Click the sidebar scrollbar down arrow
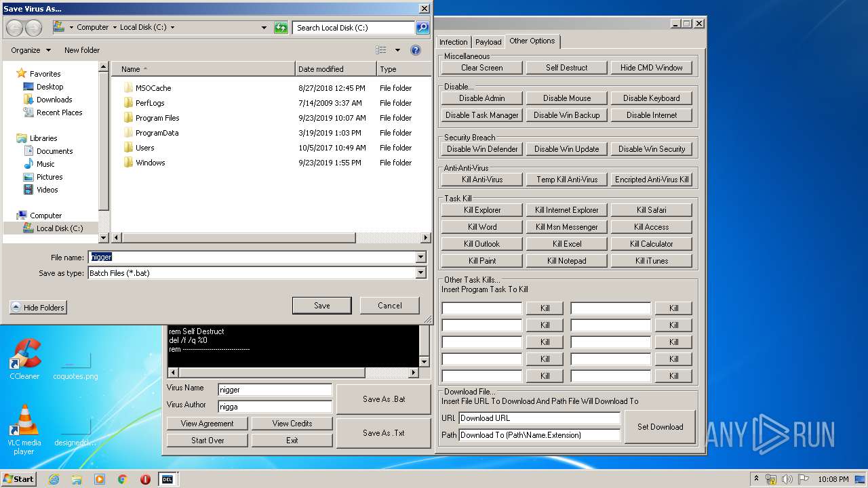868x488 pixels. (x=104, y=238)
